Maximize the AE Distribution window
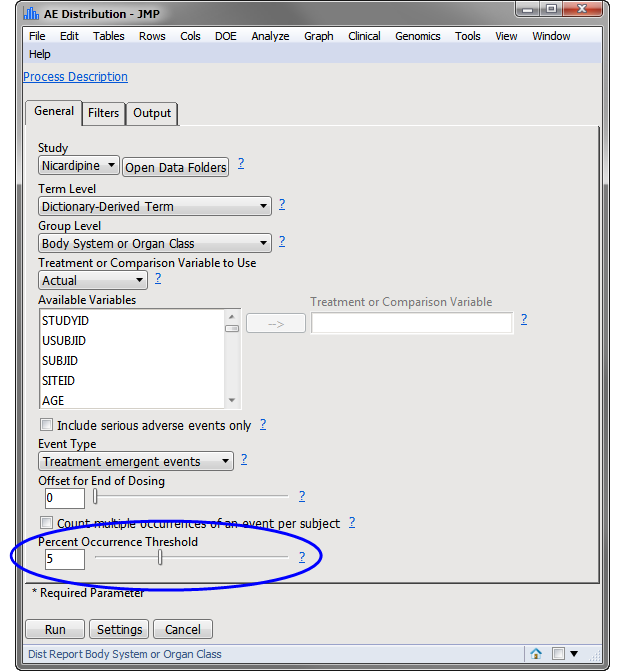 tap(551, 9)
